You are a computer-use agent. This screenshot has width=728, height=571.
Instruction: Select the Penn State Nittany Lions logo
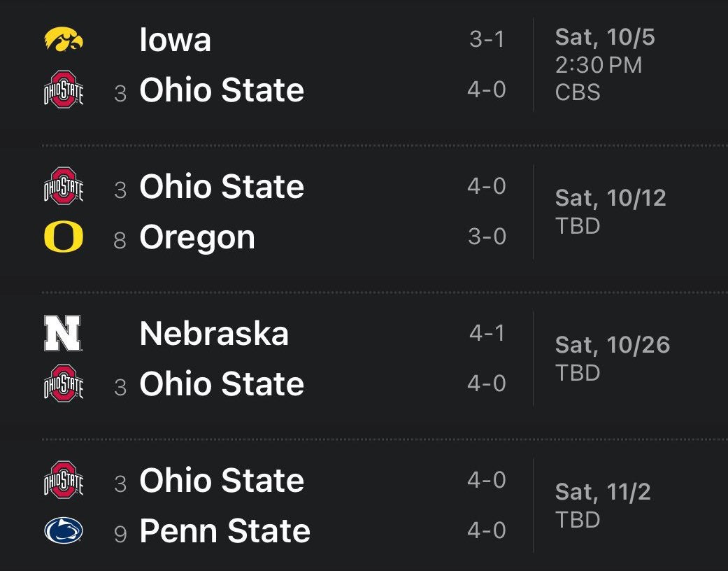(x=64, y=531)
